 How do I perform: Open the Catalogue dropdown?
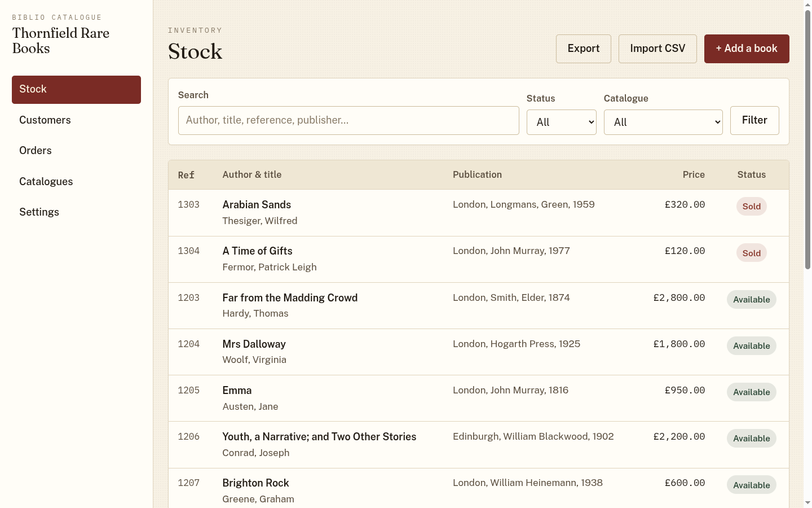pos(663,122)
